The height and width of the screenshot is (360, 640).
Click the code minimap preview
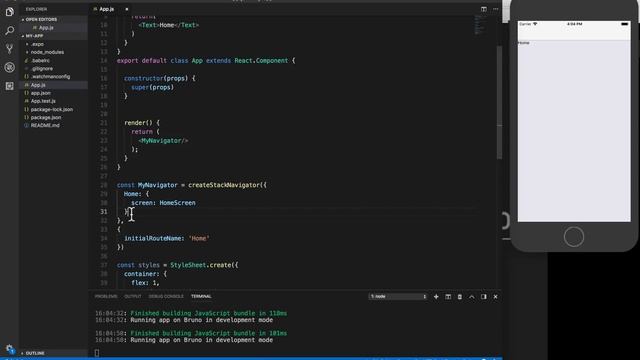point(480,24)
